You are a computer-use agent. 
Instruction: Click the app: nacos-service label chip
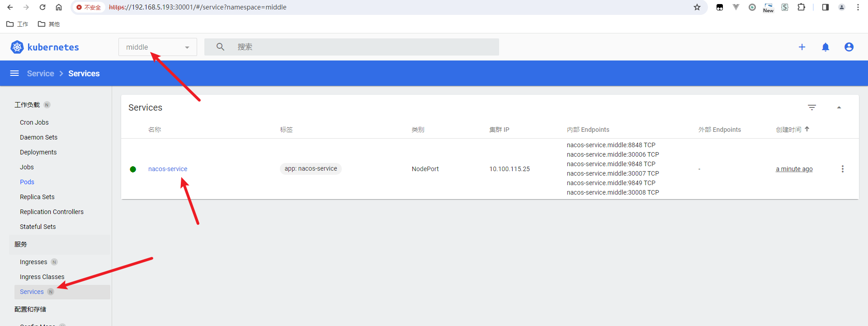(311, 168)
